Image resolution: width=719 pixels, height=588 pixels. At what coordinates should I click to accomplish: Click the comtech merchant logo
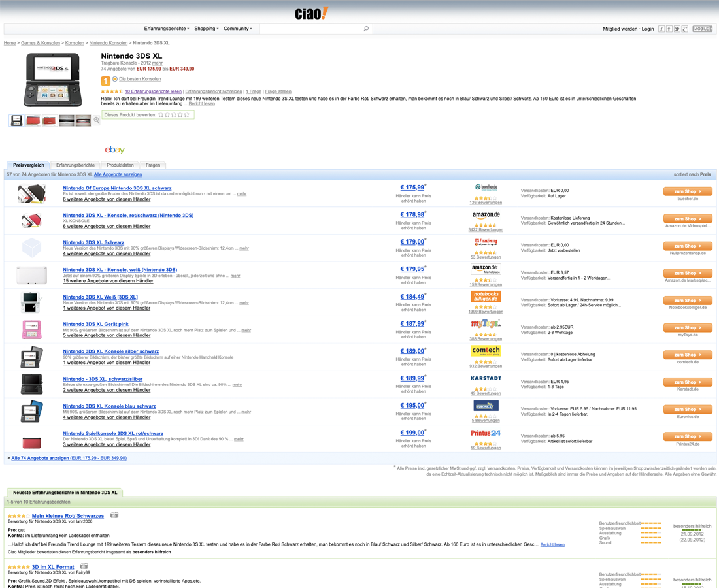tap(486, 351)
